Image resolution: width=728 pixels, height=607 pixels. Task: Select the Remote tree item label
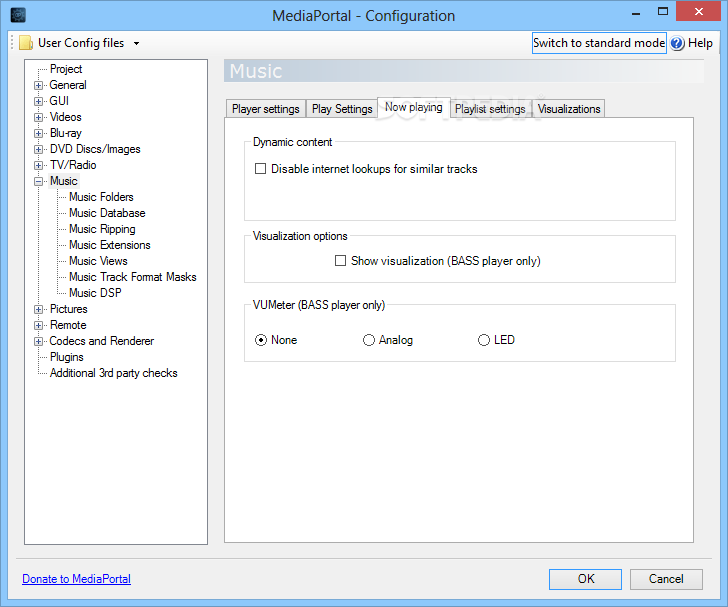(x=68, y=325)
